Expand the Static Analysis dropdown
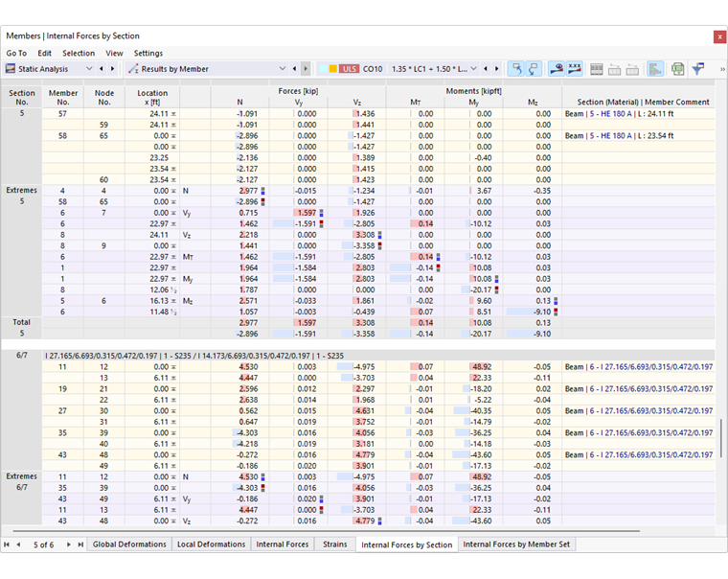This screenshot has width=728, height=579. (89, 69)
